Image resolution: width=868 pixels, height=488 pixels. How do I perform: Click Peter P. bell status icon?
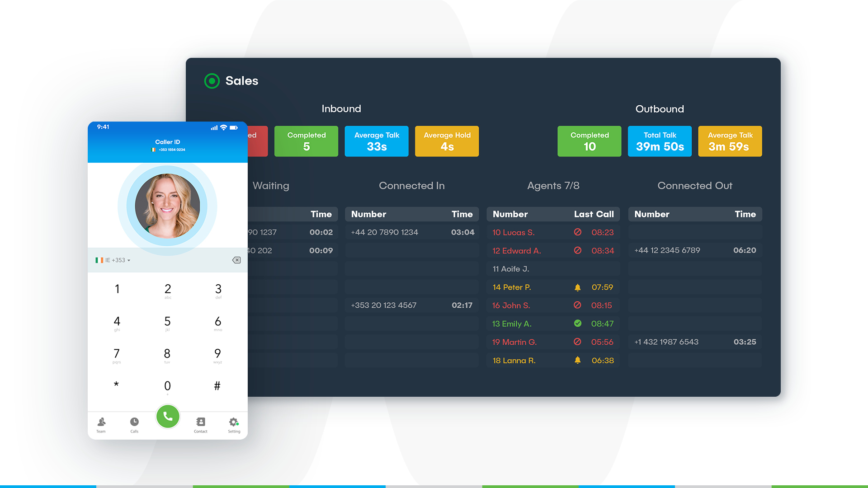[577, 287]
